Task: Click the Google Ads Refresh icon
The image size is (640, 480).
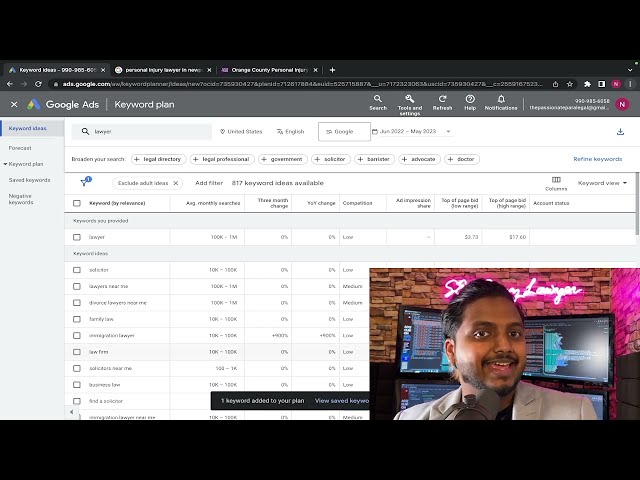Action: coord(442,102)
